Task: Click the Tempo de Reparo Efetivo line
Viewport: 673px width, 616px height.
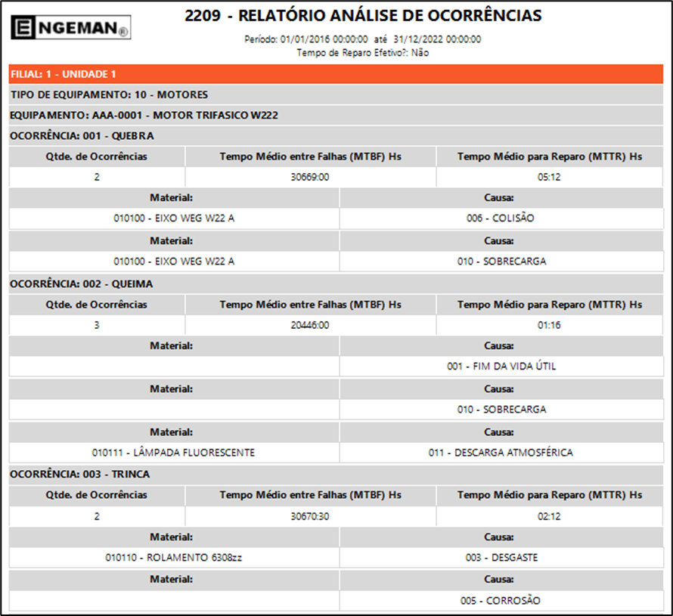Action: click(x=363, y=52)
